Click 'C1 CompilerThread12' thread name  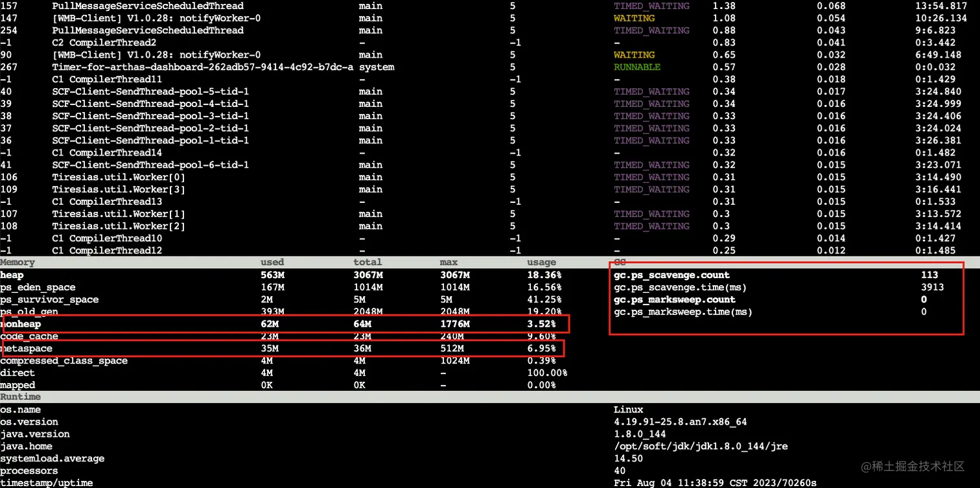[107, 251]
